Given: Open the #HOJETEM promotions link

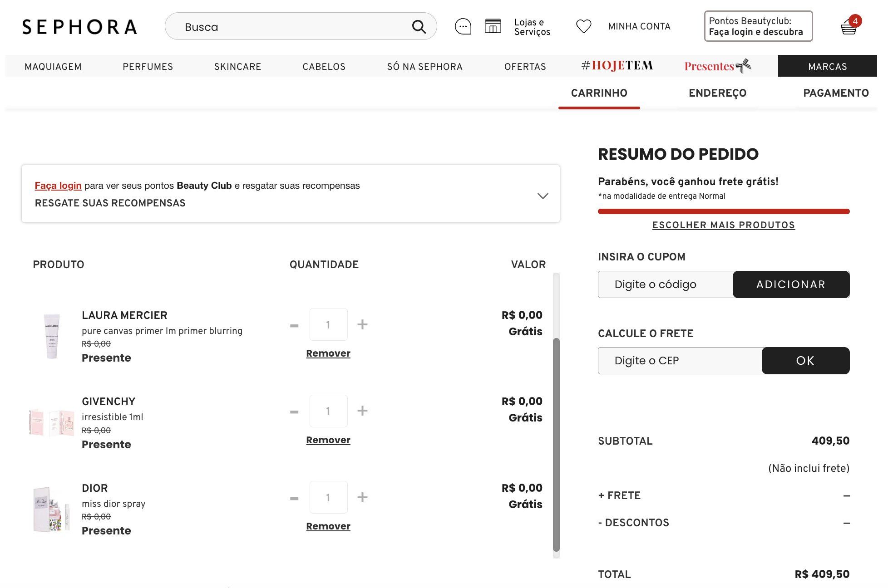Looking at the screenshot, I should (x=617, y=66).
